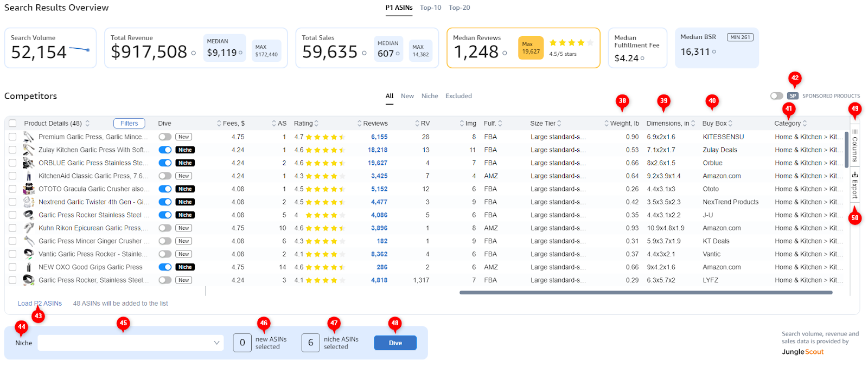Click the JungleScout logo link
868x367 pixels.
803,352
